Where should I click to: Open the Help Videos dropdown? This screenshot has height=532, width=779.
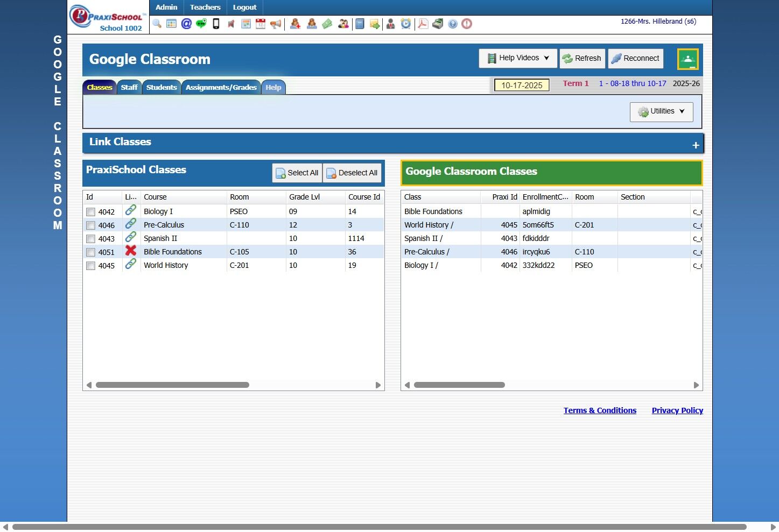point(518,58)
